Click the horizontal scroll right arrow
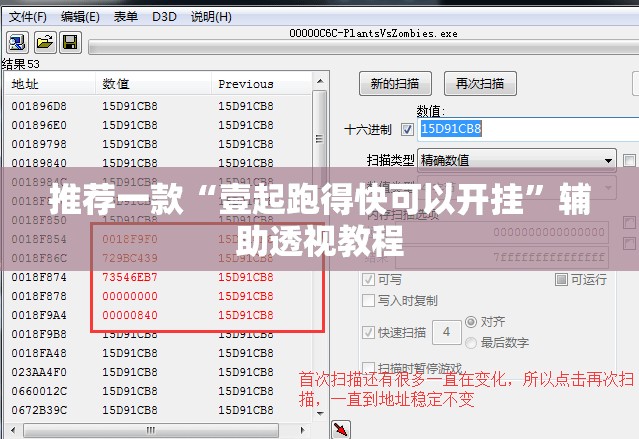 pyautogui.click(x=302, y=430)
